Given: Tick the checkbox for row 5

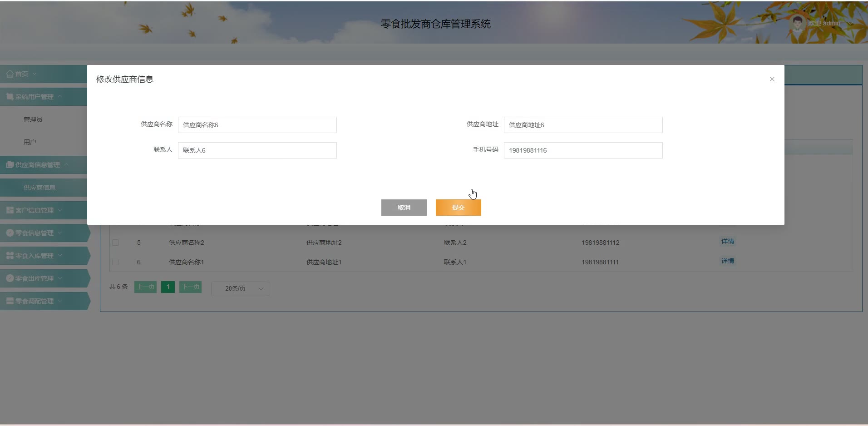Looking at the screenshot, I should [x=115, y=243].
